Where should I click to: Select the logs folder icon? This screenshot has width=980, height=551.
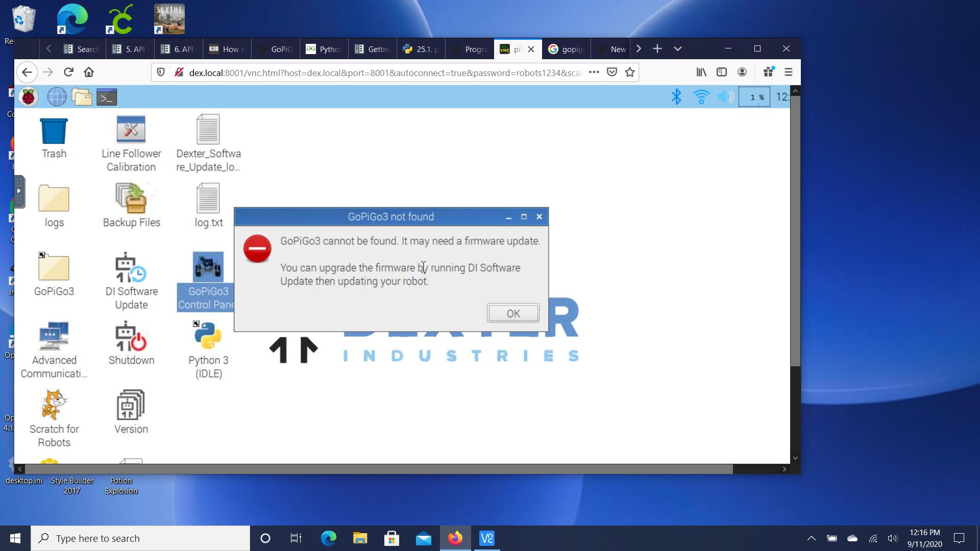click(x=54, y=207)
